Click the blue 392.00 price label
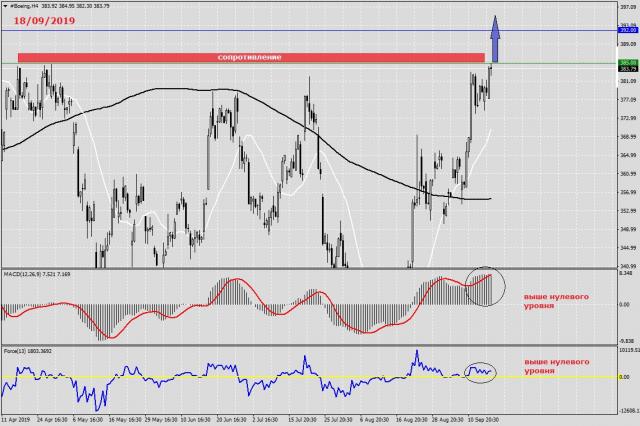640x426 pixels. 627,30
